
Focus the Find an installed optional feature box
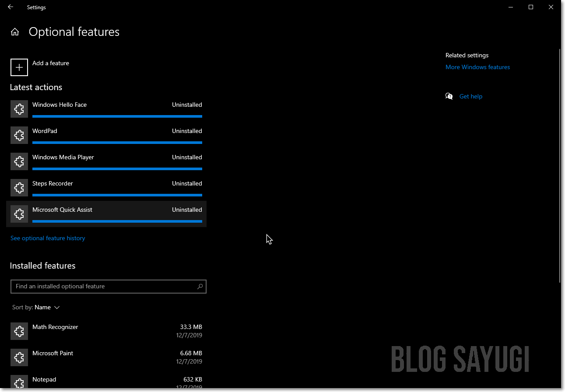(108, 287)
